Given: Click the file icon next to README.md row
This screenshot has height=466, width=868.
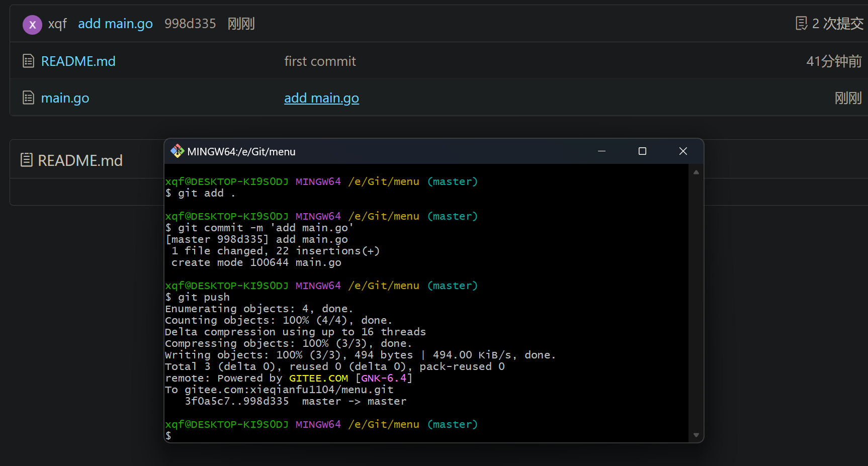Looking at the screenshot, I should [29, 61].
